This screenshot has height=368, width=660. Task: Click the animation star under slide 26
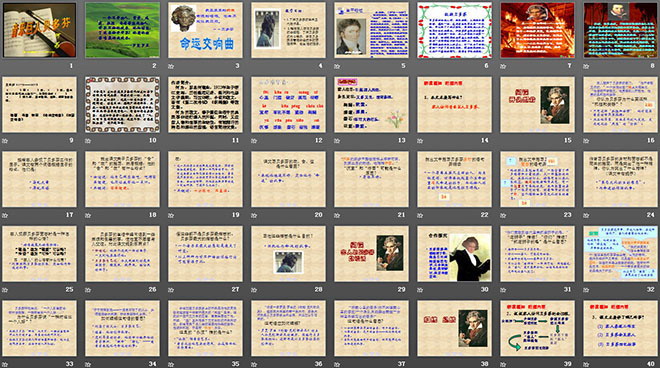(88, 290)
